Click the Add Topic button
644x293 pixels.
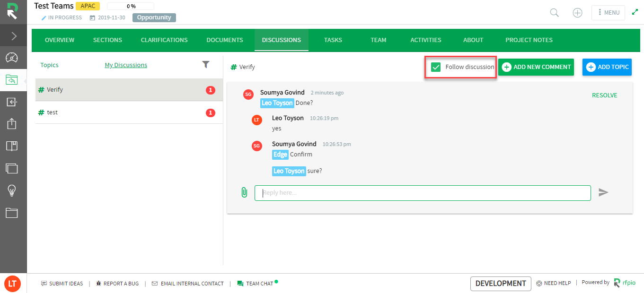pos(607,67)
